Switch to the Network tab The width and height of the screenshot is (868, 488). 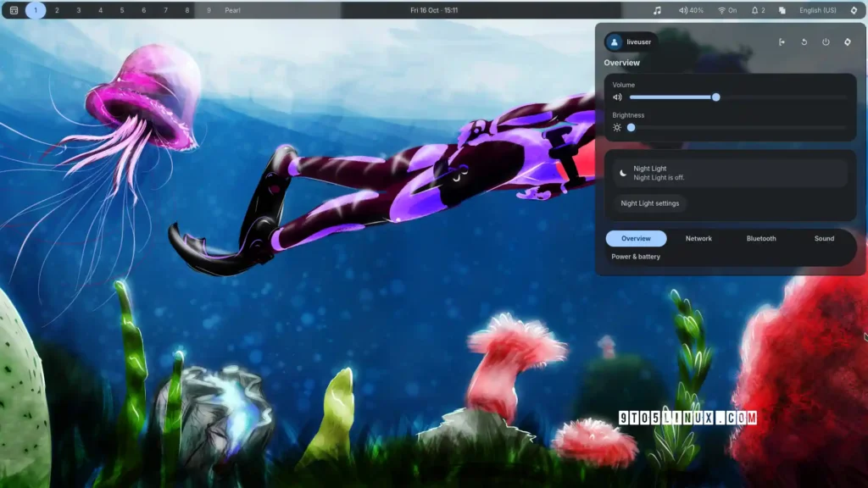click(698, 238)
